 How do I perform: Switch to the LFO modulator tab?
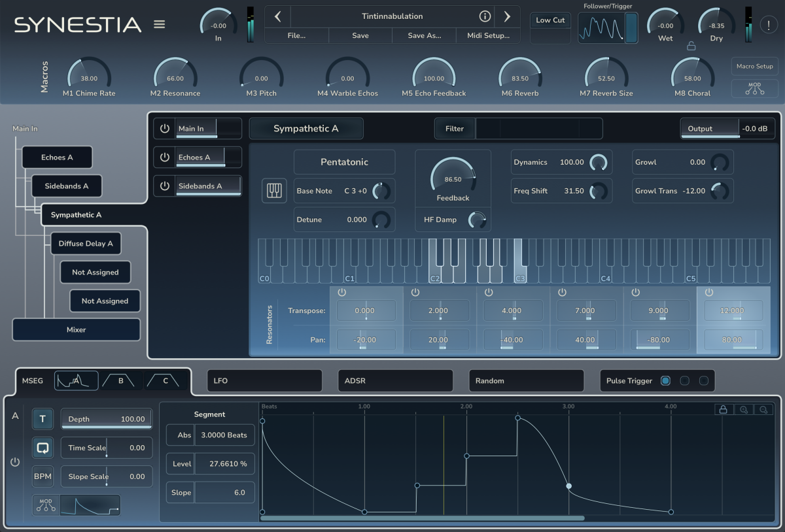265,380
